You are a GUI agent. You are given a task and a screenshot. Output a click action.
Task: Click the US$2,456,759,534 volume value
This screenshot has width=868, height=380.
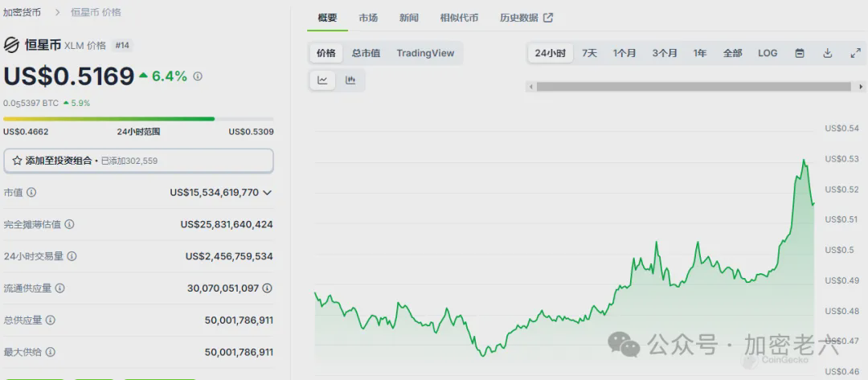tap(229, 256)
